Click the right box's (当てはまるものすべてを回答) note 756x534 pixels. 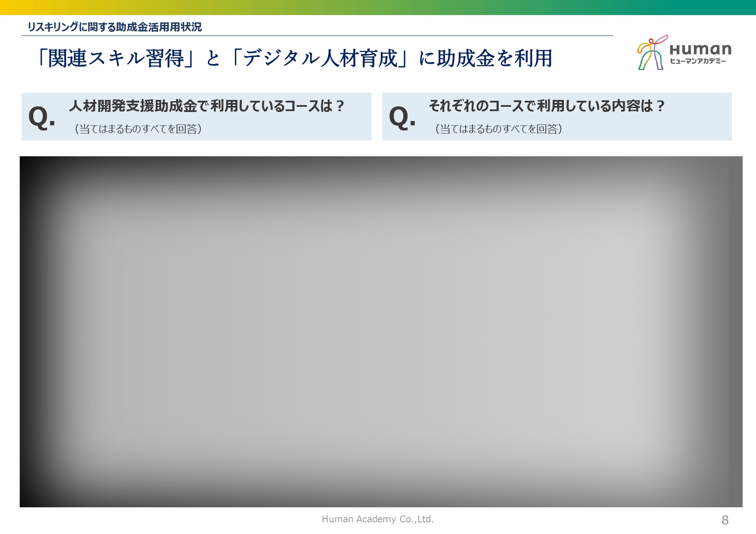click(498, 129)
